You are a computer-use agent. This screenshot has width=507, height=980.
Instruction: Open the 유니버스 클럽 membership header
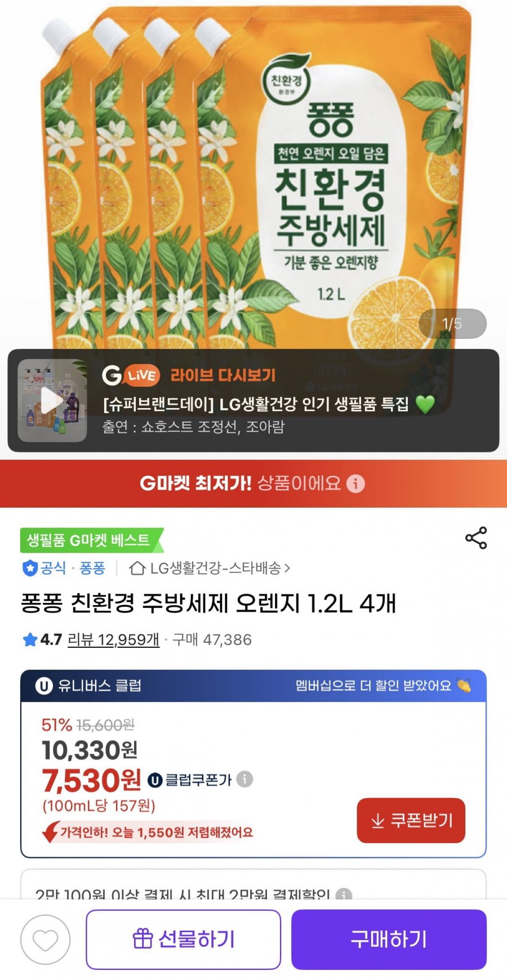[253, 686]
